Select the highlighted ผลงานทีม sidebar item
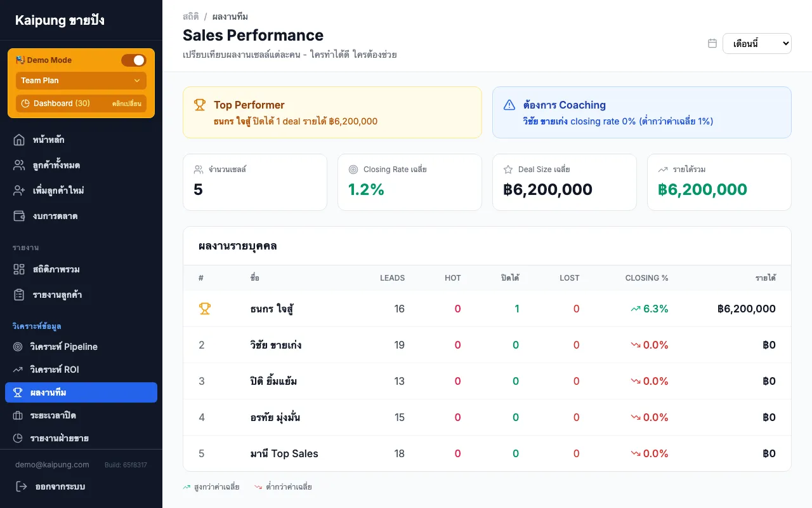This screenshot has width=812, height=508. pyautogui.click(x=81, y=392)
